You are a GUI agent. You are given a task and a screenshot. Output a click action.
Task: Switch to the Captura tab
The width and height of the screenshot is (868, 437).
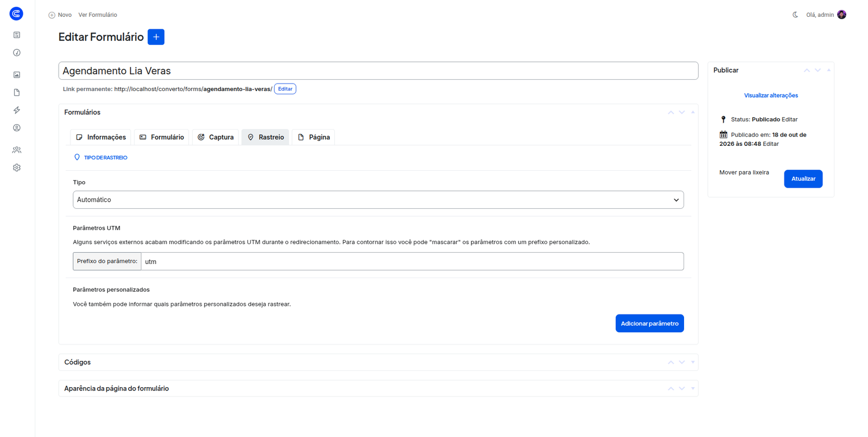[x=216, y=137]
